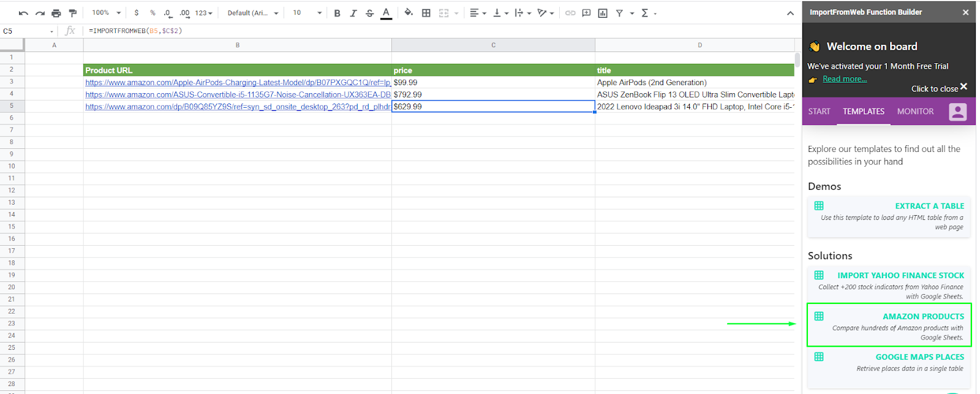The width and height of the screenshot is (980, 394).
Task: Toggle bold formatting
Action: (x=337, y=13)
